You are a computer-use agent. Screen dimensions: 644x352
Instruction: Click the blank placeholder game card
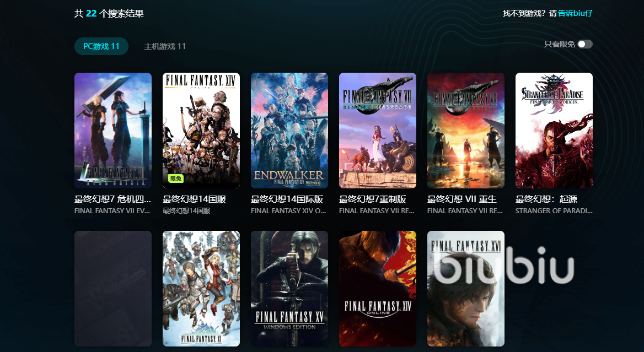pyautogui.click(x=113, y=289)
